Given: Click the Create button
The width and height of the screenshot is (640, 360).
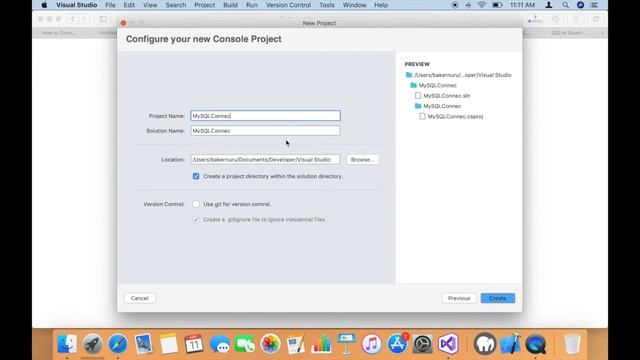Looking at the screenshot, I should click(498, 298).
